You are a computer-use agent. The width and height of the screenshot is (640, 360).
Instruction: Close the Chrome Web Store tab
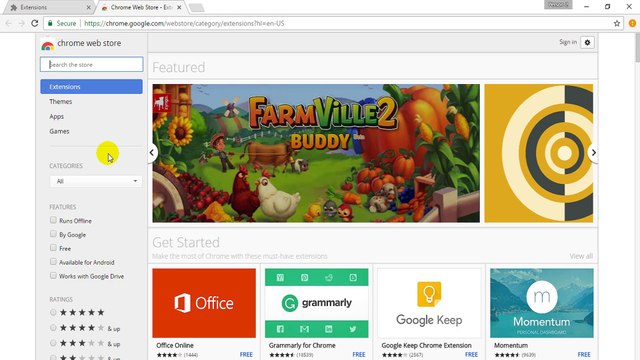click(x=179, y=7)
